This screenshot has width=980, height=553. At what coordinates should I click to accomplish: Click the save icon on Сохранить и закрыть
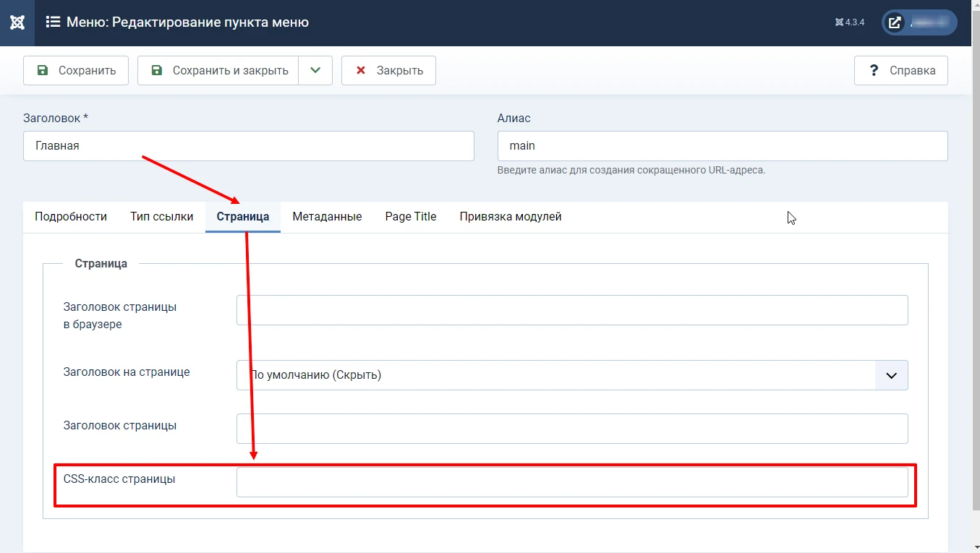click(x=156, y=70)
